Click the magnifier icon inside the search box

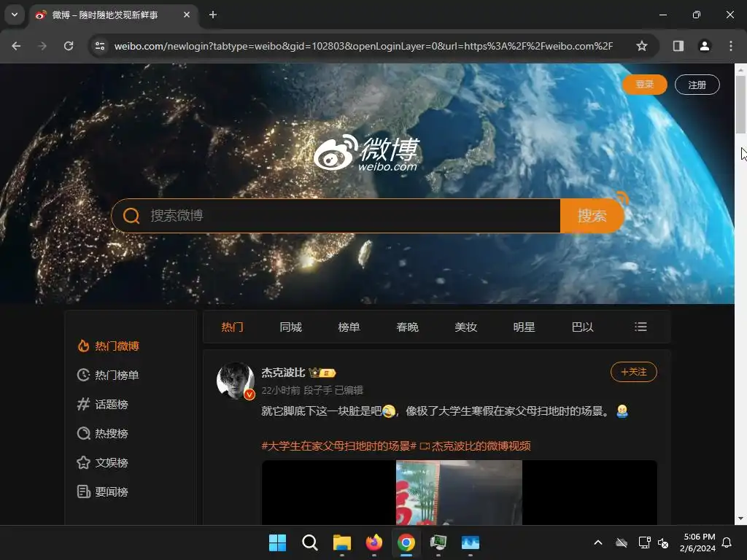[131, 216]
